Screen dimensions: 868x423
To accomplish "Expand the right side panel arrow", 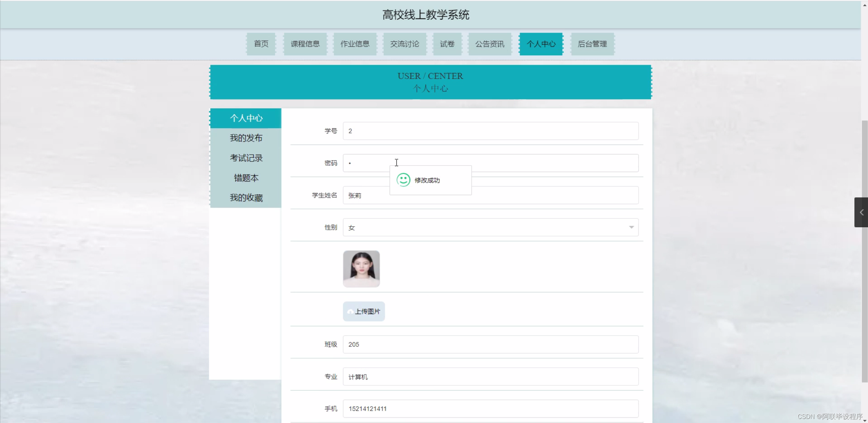I will [x=861, y=212].
